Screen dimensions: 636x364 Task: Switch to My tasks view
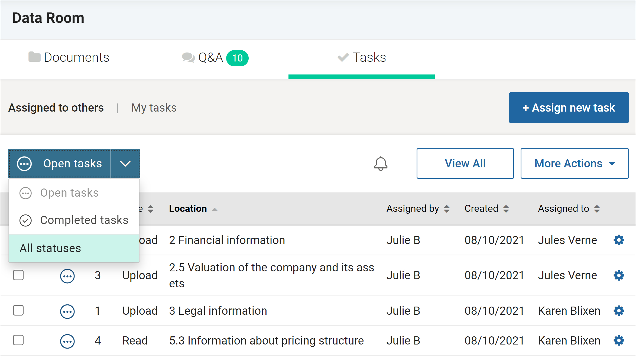[154, 108]
